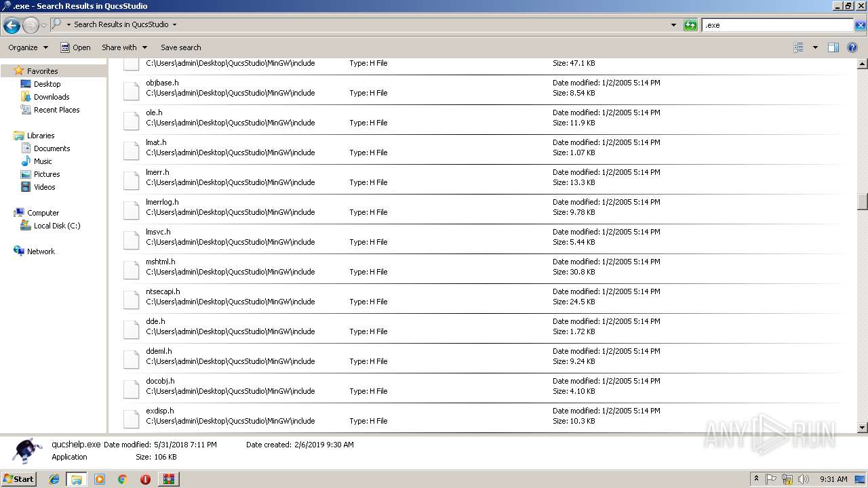Click the green refresh button

690,25
